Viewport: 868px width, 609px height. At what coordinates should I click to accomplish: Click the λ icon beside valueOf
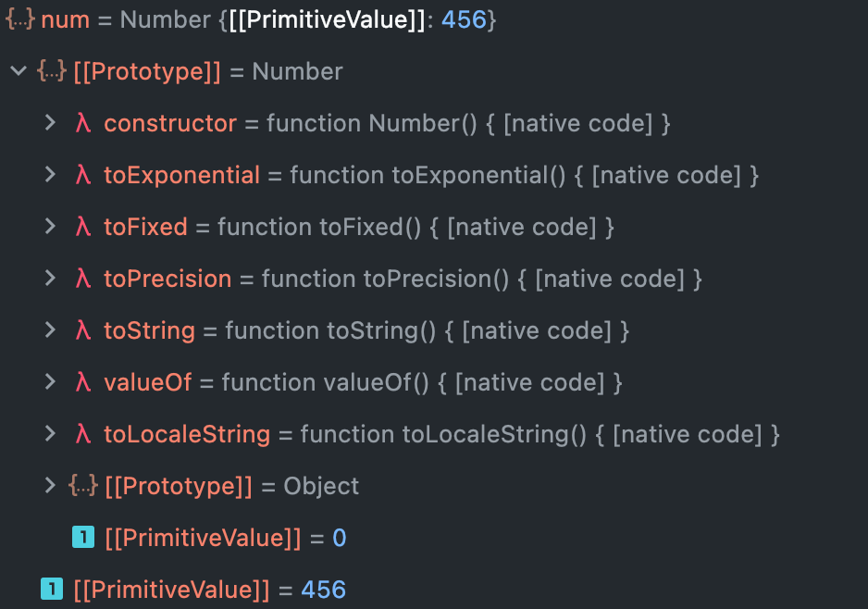tap(83, 382)
